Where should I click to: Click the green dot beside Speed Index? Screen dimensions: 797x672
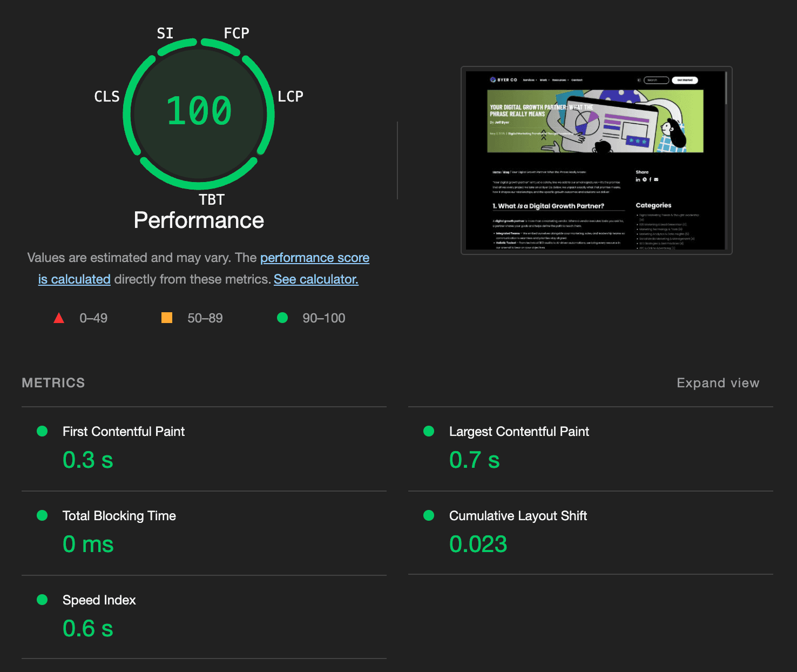(x=42, y=600)
